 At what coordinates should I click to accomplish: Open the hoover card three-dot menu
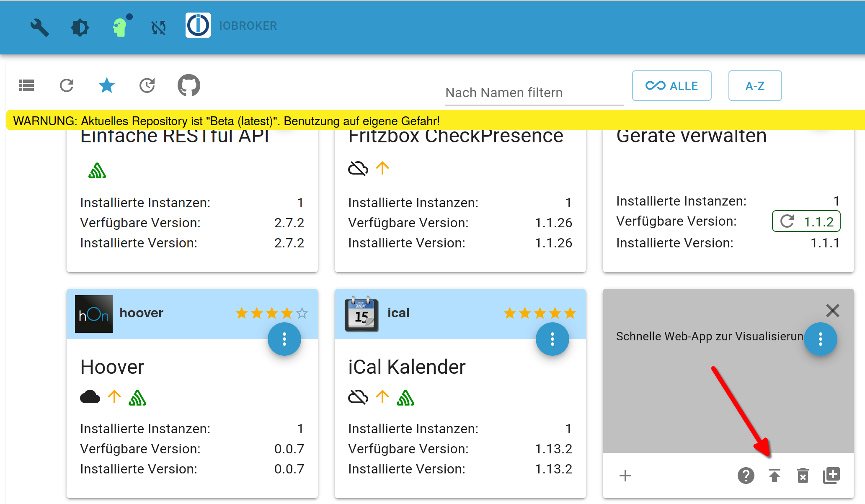[x=284, y=339]
